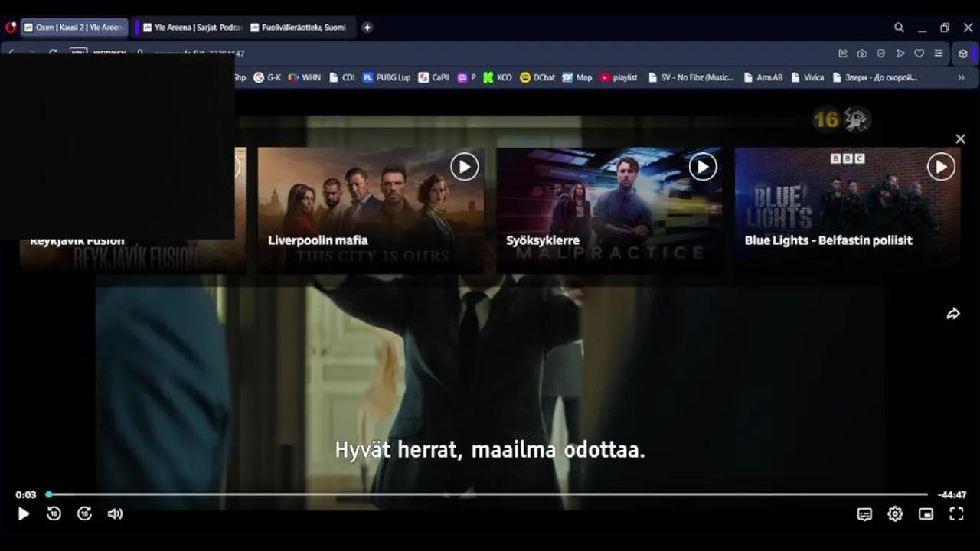Click the Syöksykierre title text

point(543,240)
